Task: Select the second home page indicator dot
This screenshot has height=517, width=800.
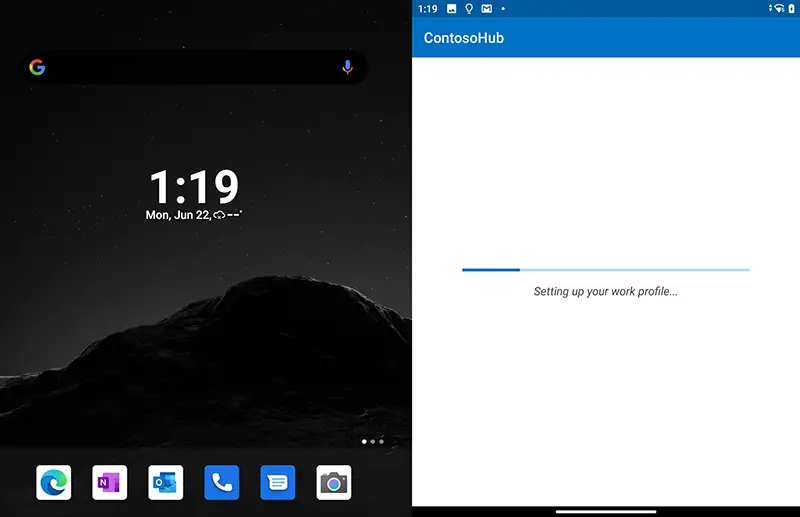Action: [x=373, y=441]
